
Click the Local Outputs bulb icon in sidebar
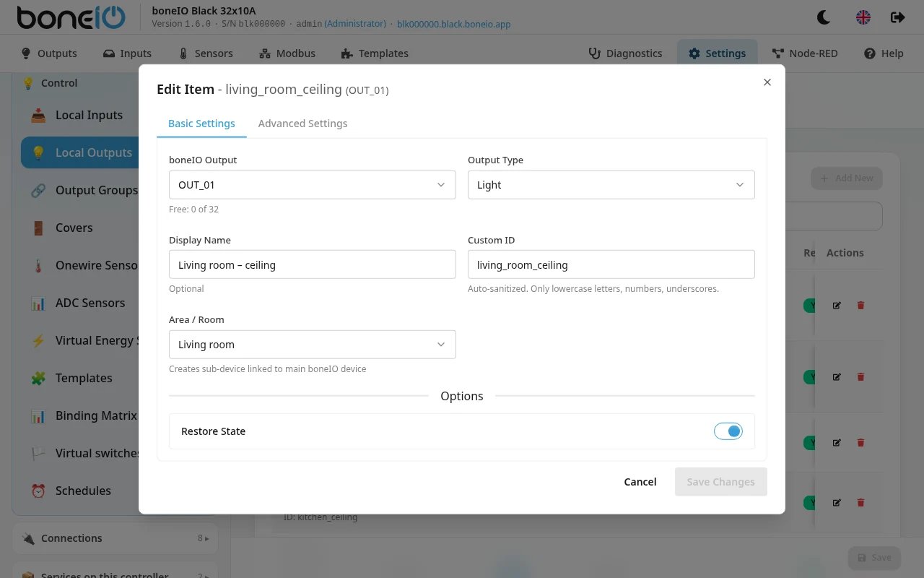pyautogui.click(x=38, y=152)
